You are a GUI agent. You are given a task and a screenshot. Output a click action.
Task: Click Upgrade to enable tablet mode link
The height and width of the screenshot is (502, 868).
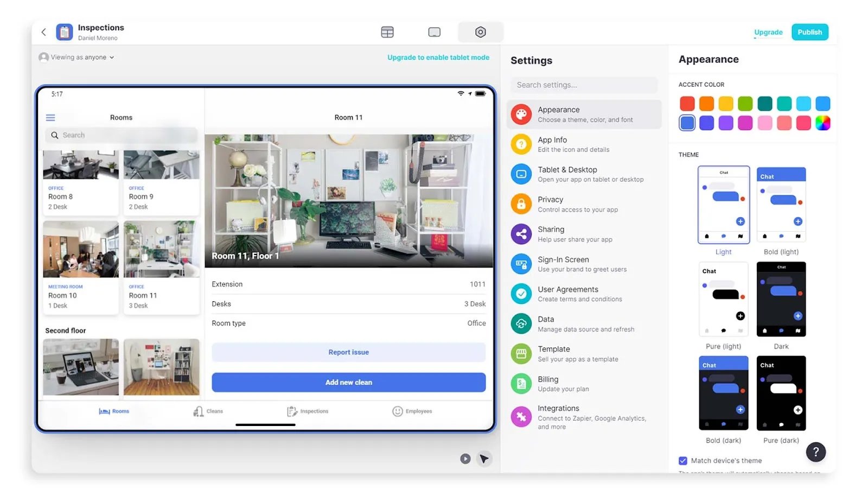coord(438,58)
